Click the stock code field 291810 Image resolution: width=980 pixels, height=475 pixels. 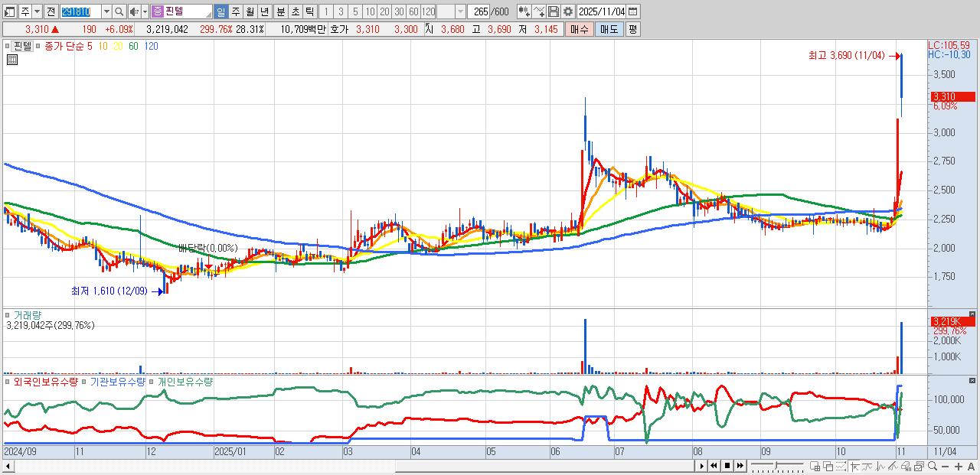(80, 11)
